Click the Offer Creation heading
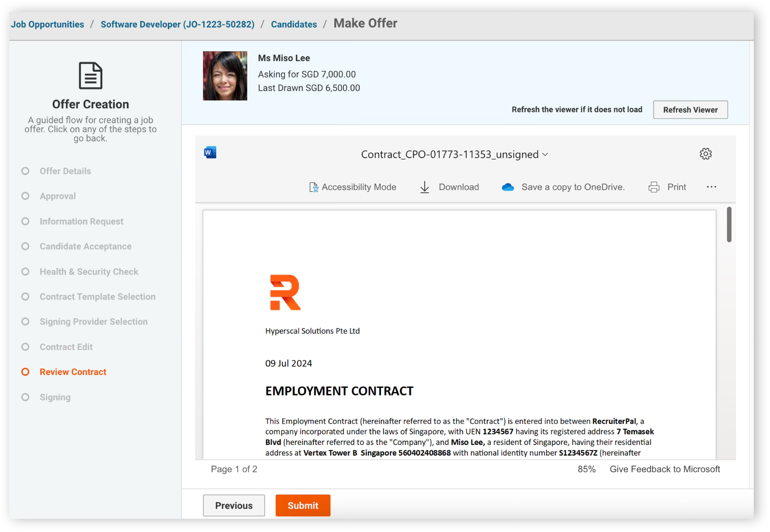Viewport: 770px width, 532px height. click(90, 104)
